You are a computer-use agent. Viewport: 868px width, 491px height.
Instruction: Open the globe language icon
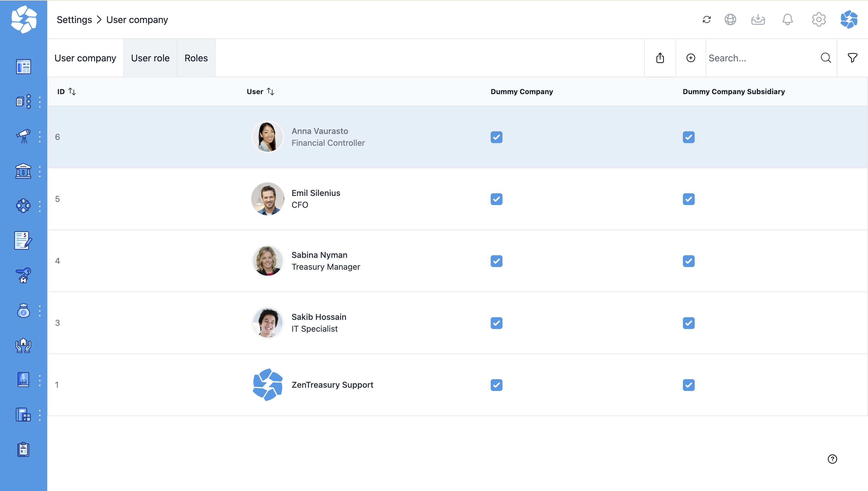pyautogui.click(x=730, y=19)
